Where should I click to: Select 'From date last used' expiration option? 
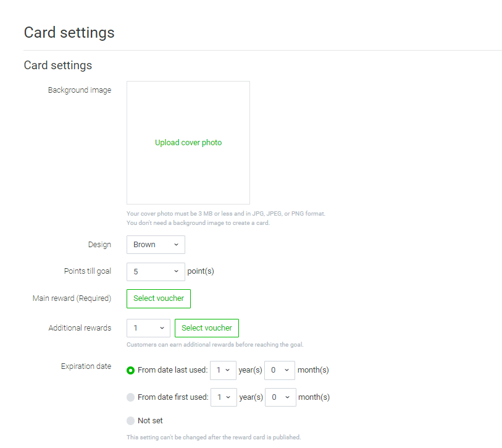coord(130,370)
